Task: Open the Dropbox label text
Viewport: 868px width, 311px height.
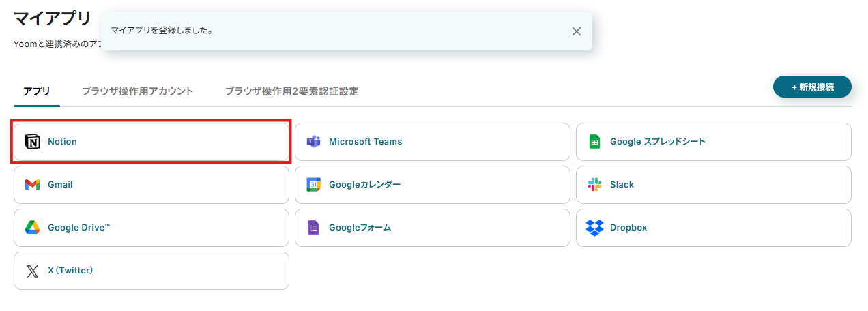Action: click(628, 228)
